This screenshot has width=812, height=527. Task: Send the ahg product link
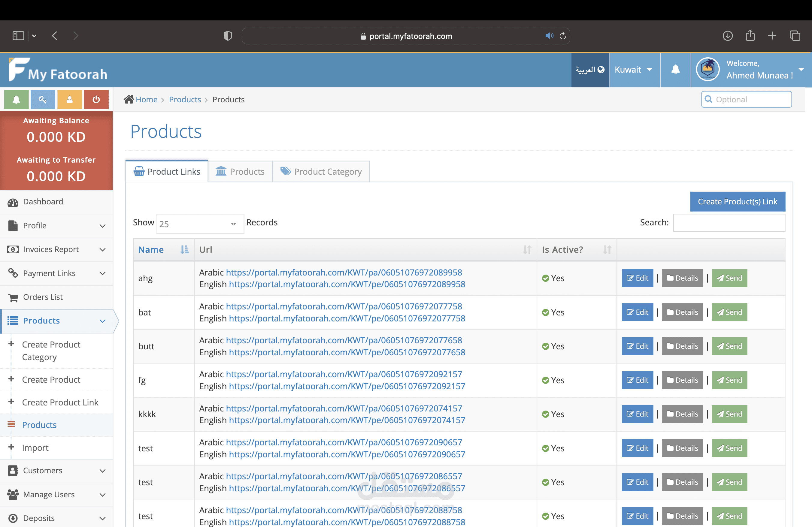(x=729, y=278)
